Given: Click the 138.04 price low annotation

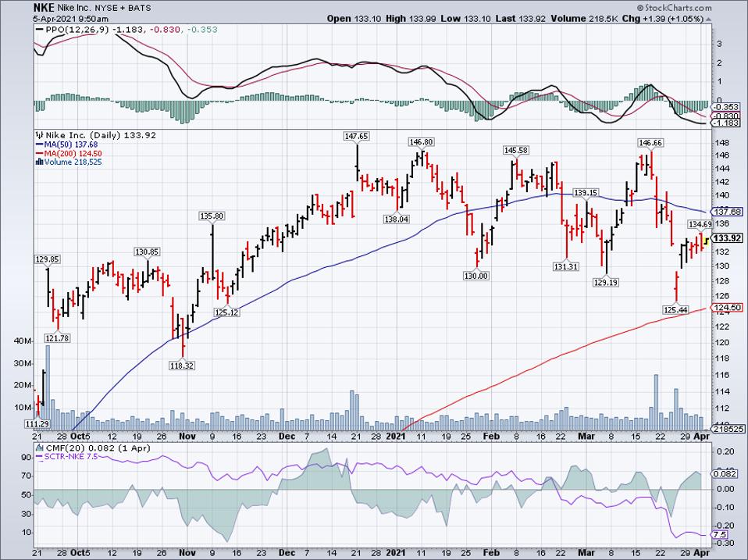Looking at the screenshot, I should click(x=396, y=219).
